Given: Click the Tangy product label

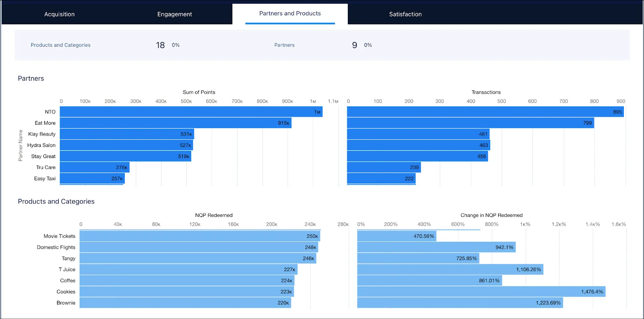Looking at the screenshot, I should 68,258.
